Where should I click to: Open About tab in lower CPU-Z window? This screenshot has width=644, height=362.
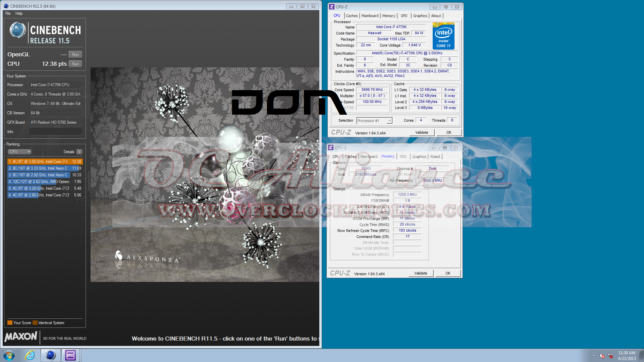[435, 157]
